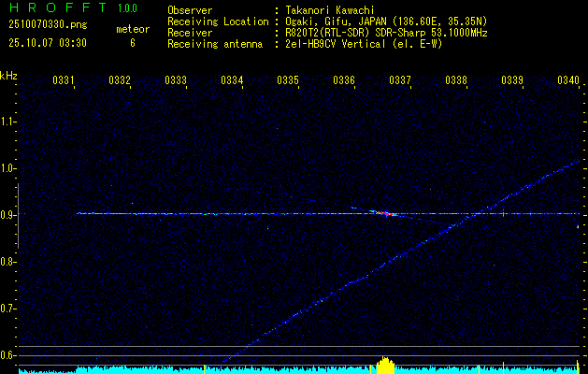Click the date stamp 25.10.07 03:30
This screenshot has height=374, width=588.
[48, 43]
